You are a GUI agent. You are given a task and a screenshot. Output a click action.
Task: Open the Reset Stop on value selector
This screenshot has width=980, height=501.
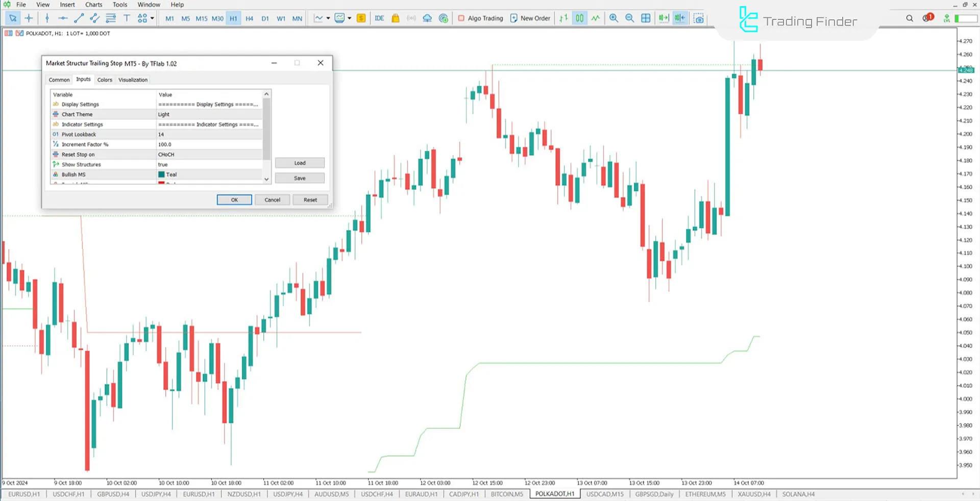click(209, 154)
